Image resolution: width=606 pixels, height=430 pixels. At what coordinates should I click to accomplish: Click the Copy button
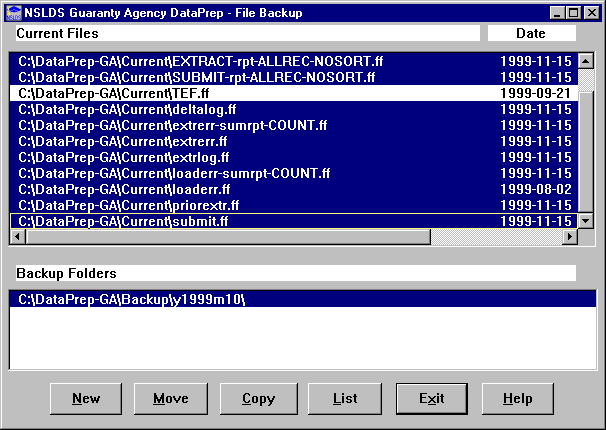coord(258,398)
